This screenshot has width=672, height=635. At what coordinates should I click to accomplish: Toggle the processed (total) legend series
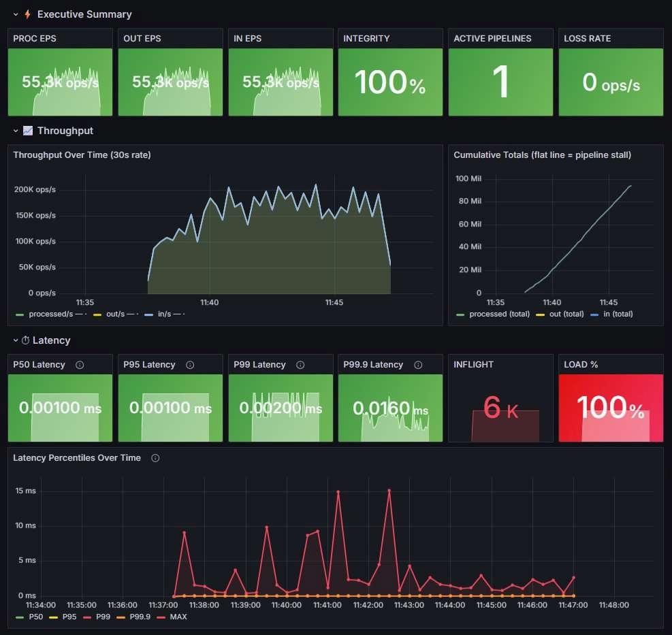click(500, 314)
